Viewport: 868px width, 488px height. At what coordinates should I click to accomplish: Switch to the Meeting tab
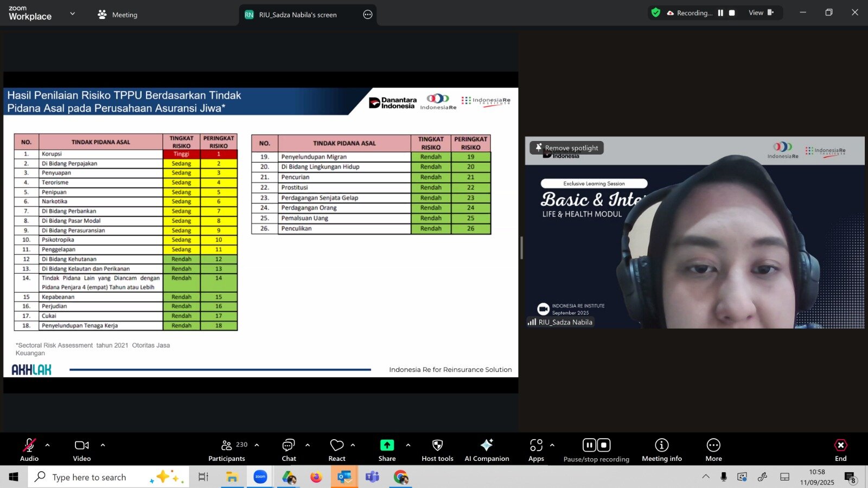(x=117, y=15)
